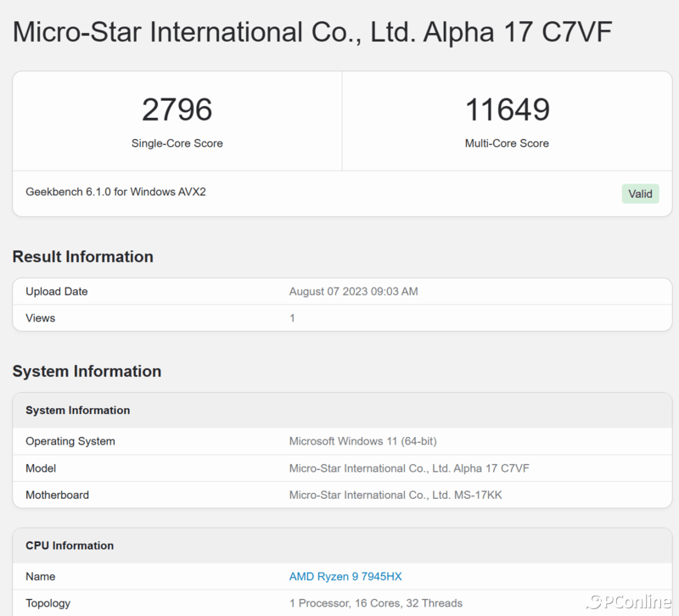The width and height of the screenshot is (679, 616).
Task: Click the Motherboard label
Action: (x=57, y=496)
